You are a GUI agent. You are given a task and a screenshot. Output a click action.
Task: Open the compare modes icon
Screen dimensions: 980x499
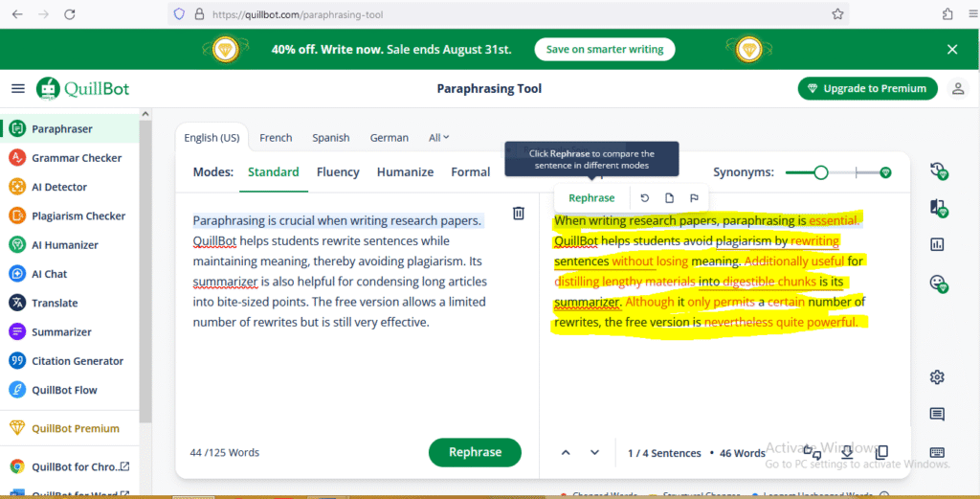[x=938, y=208]
